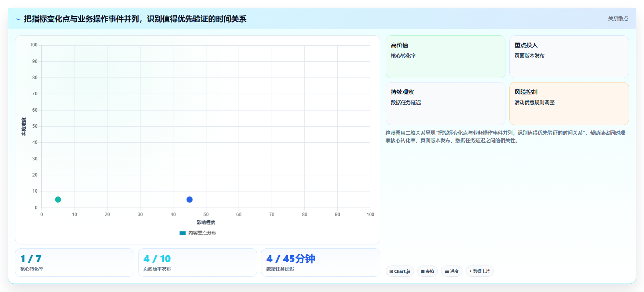Click the 影响程度 x-axis title
The height and width of the screenshot is (292, 644).
(206, 223)
